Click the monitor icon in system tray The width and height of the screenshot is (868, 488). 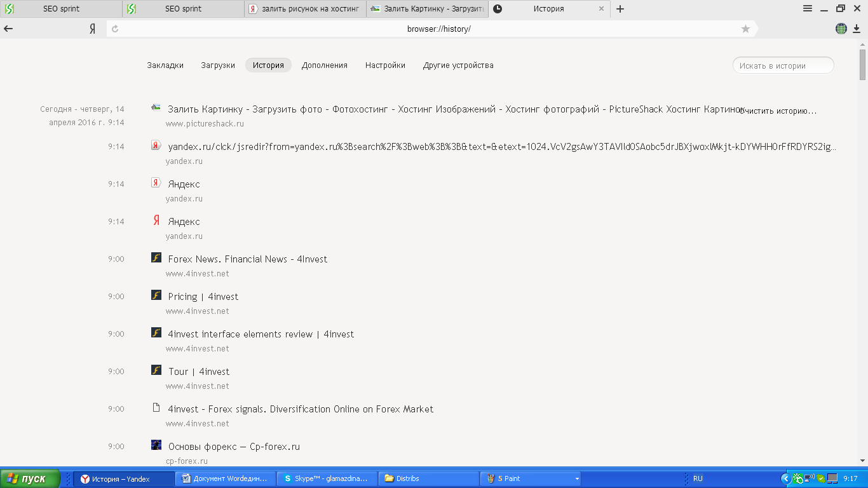click(x=832, y=478)
